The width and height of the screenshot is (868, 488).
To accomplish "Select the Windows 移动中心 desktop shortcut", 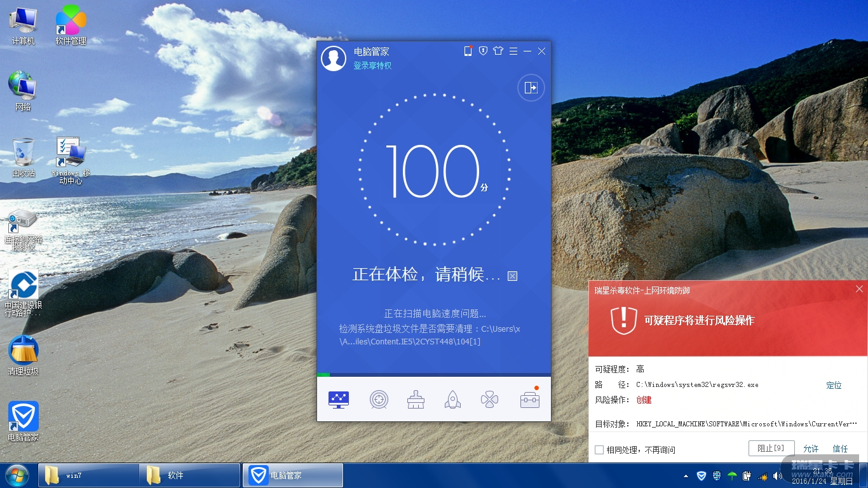I will tap(71, 161).
